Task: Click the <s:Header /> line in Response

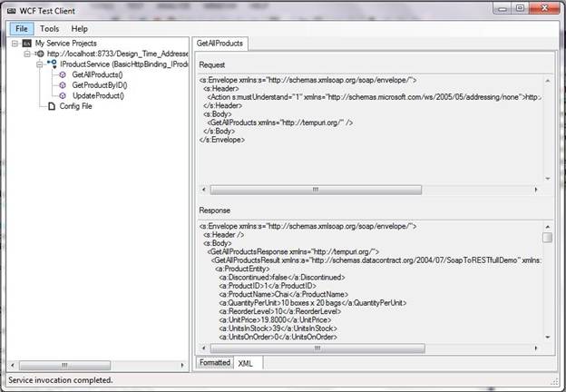Action: click(x=223, y=235)
